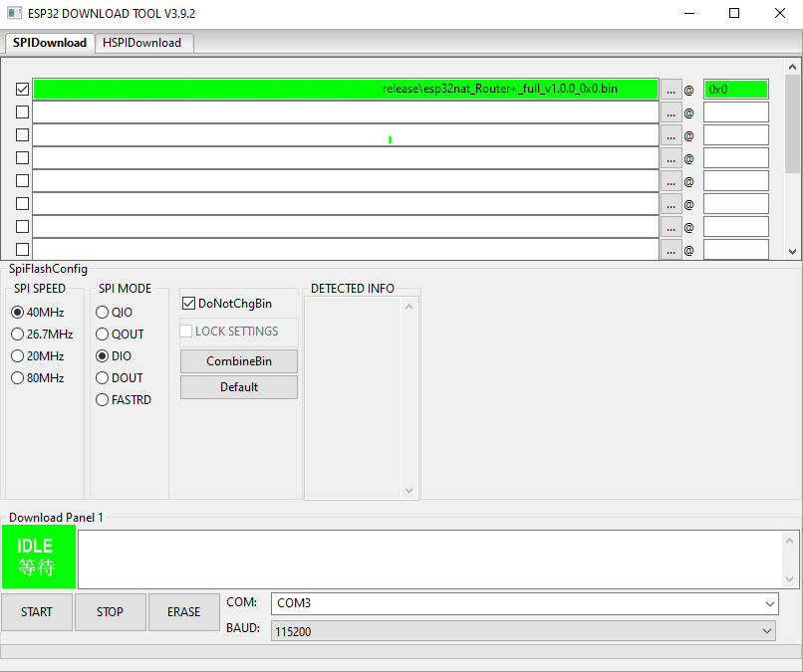Choose QOUT SPI mode
Screen dimensions: 803x672
pyautogui.click(x=120, y=335)
